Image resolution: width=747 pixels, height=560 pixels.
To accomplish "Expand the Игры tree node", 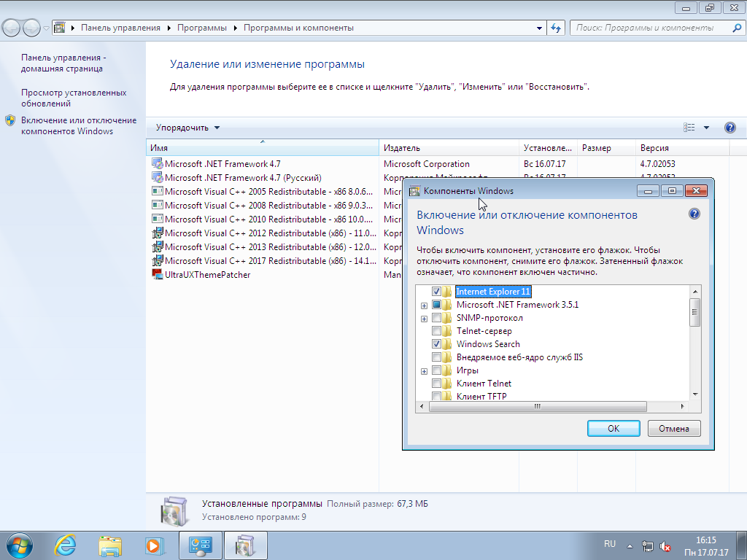I will (424, 371).
